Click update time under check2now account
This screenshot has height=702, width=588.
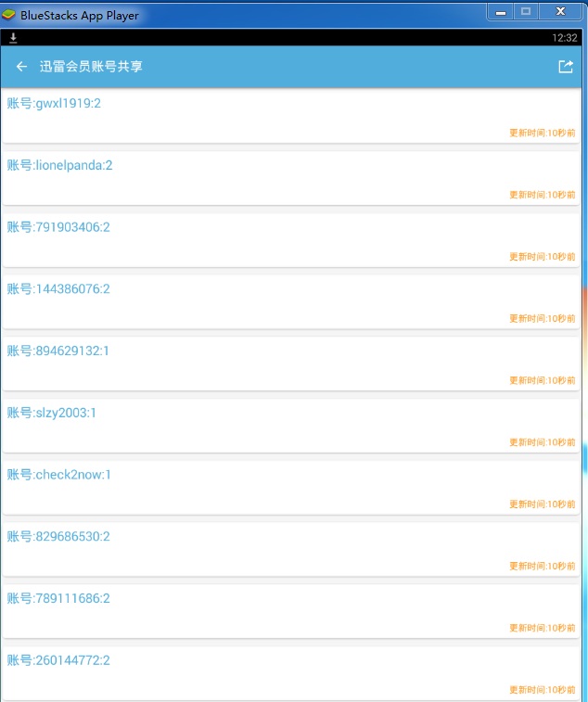coord(543,504)
